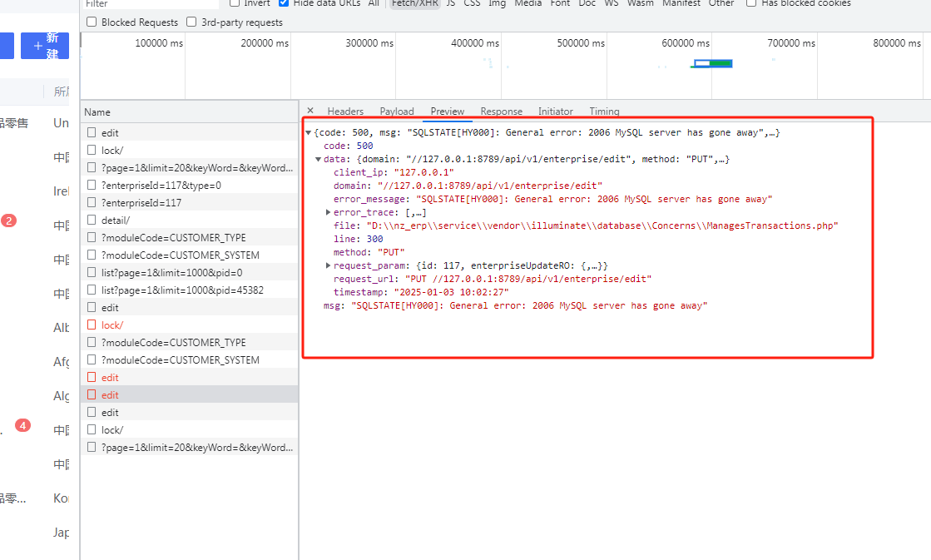Click the request_url value

click(527, 279)
